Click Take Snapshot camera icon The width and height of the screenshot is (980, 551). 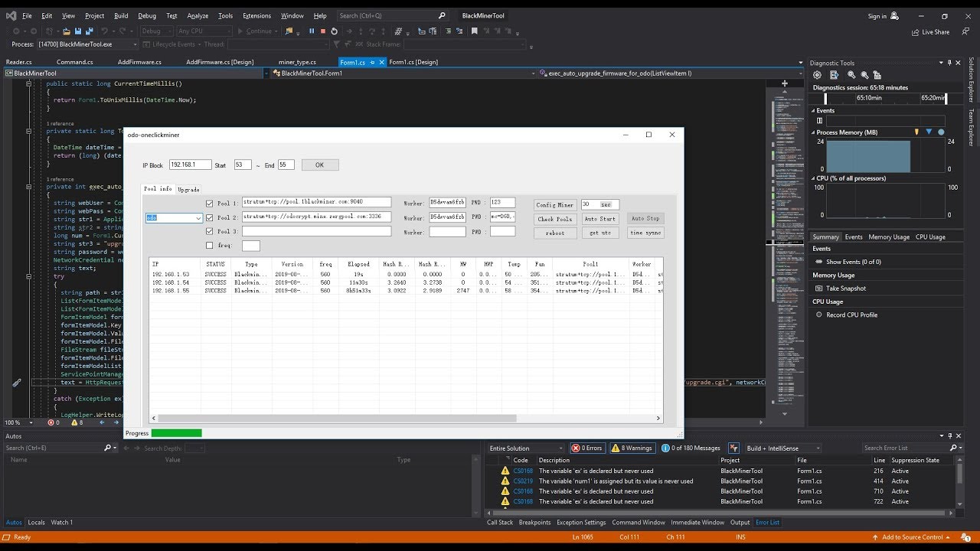click(x=819, y=289)
